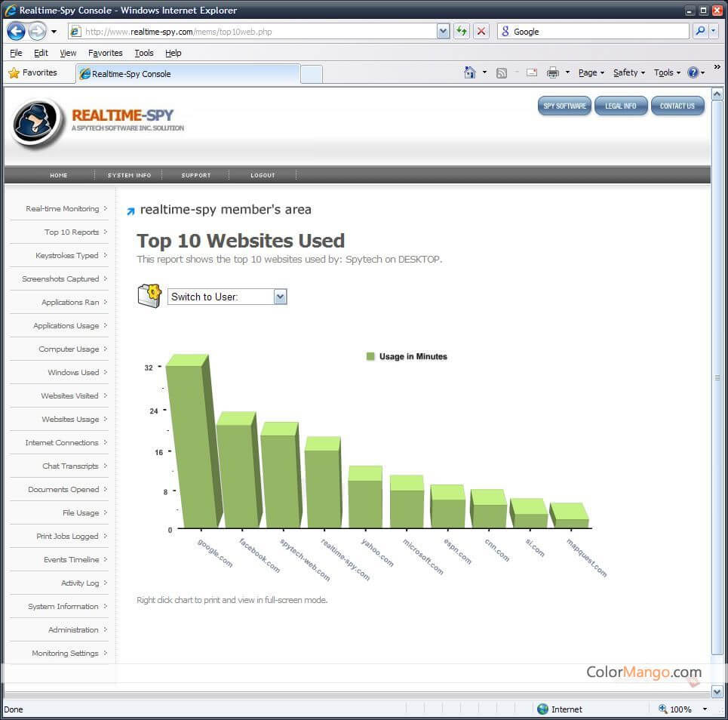Open the blue Help question mark icon
728x720 pixels.
(693, 72)
